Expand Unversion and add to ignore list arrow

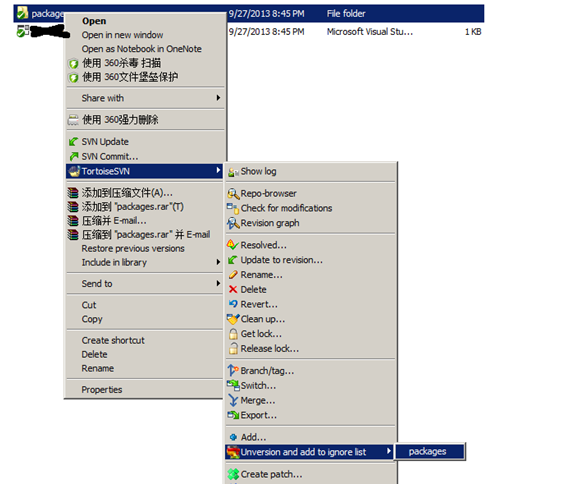pos(388,451)
